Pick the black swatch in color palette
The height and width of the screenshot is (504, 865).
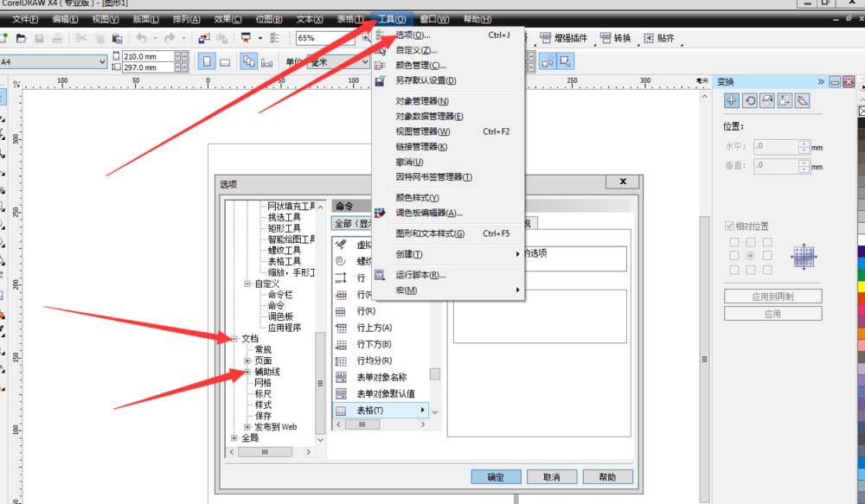[x=862, y=123]
